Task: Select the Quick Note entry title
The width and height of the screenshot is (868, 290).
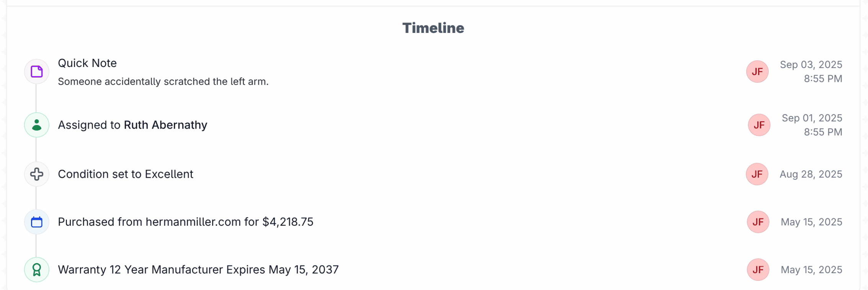Action: point(87,63)
